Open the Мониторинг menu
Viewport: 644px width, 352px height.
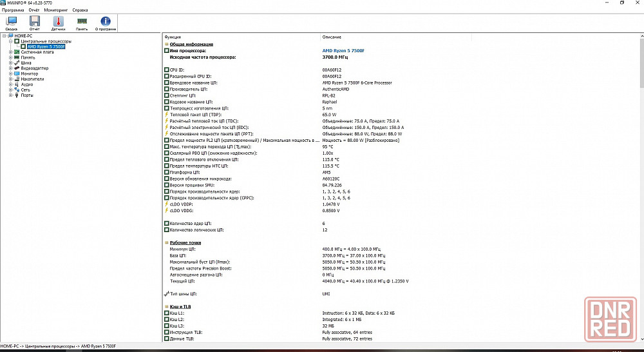tap(56, 10)
